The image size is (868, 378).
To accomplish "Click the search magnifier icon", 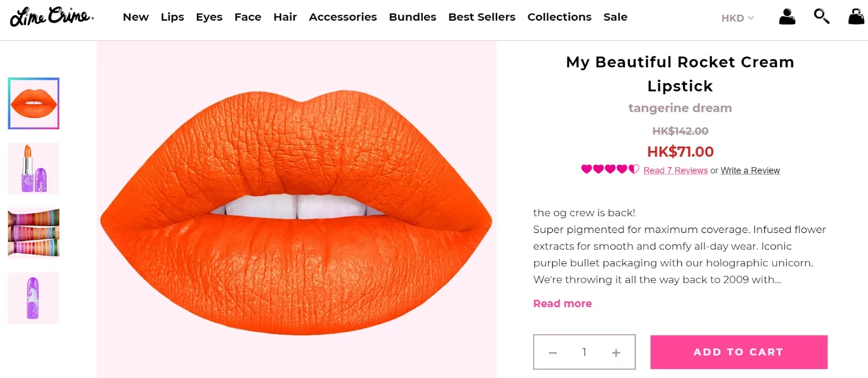I will [821, 16].
